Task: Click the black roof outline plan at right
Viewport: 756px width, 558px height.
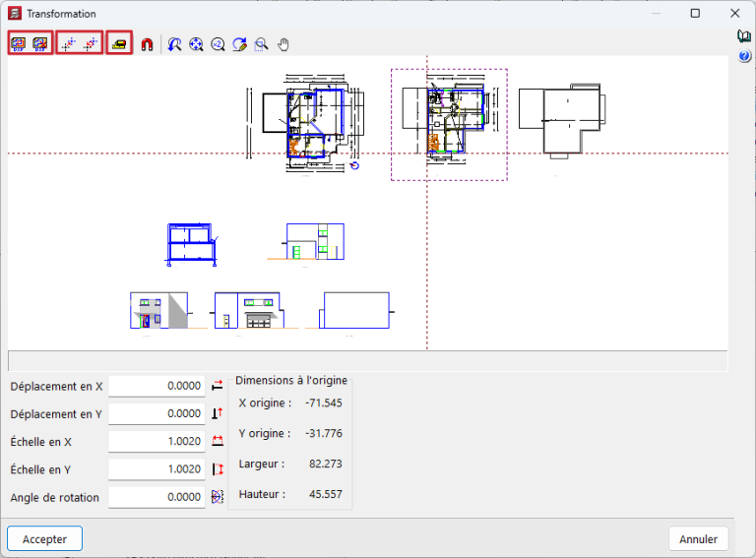Action: click(x=562, y=120)
